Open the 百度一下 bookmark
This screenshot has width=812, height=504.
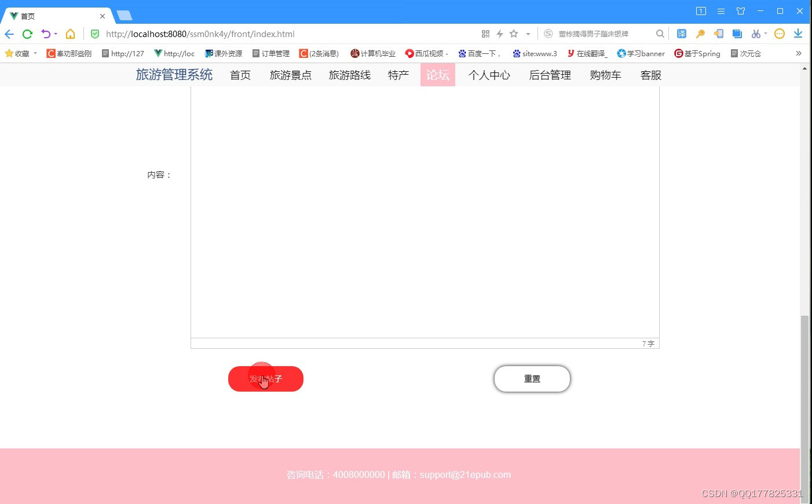(480, 53)
